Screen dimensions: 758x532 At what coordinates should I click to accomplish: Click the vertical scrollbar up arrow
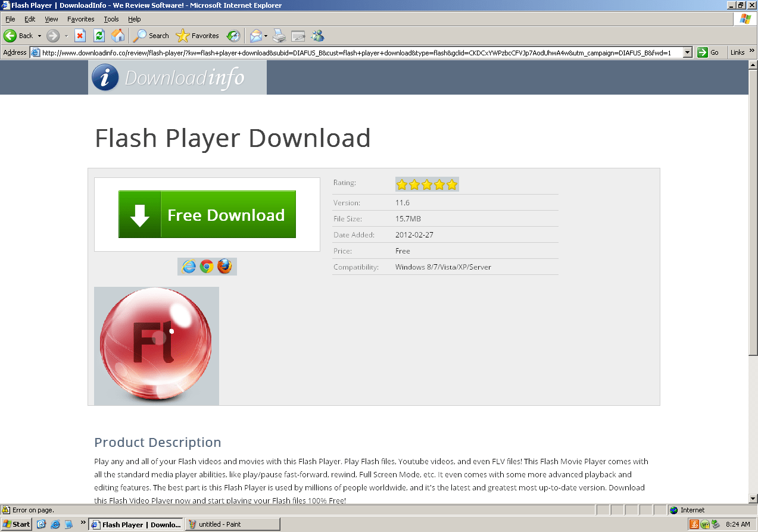[753, 65]
